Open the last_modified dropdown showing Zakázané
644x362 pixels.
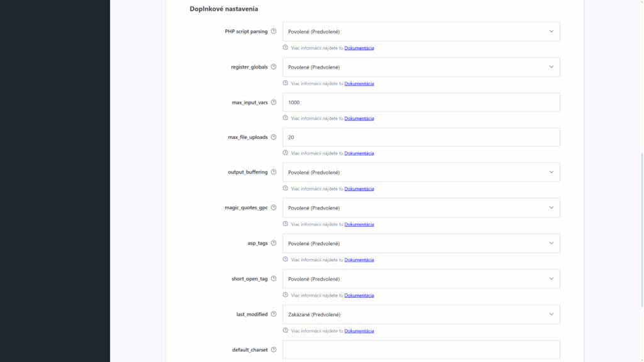coord(421,314)
